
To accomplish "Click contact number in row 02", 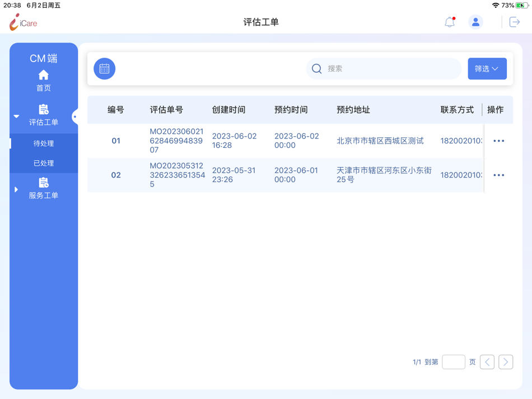I will coord(461,175).
